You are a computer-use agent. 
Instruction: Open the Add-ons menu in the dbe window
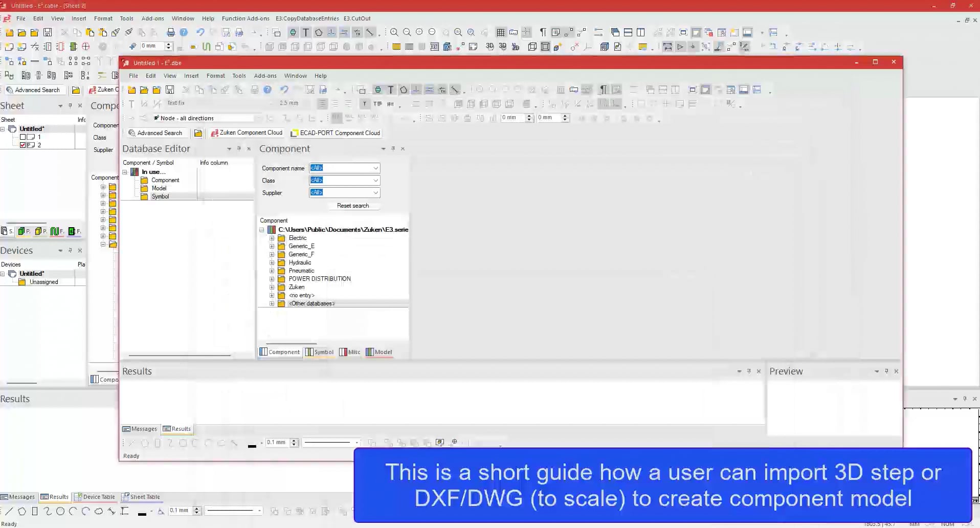[265, 76]
